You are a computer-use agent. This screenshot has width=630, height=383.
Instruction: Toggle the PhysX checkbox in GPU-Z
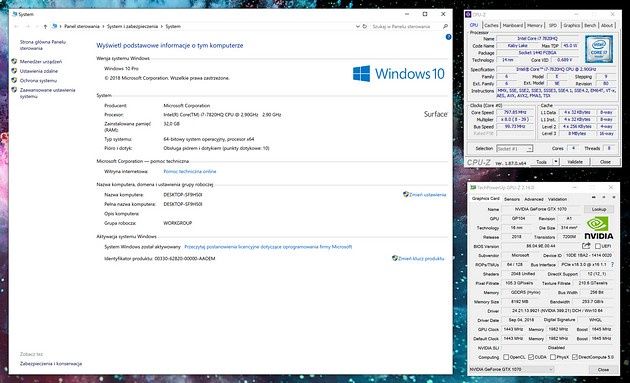tap(553, 357)
